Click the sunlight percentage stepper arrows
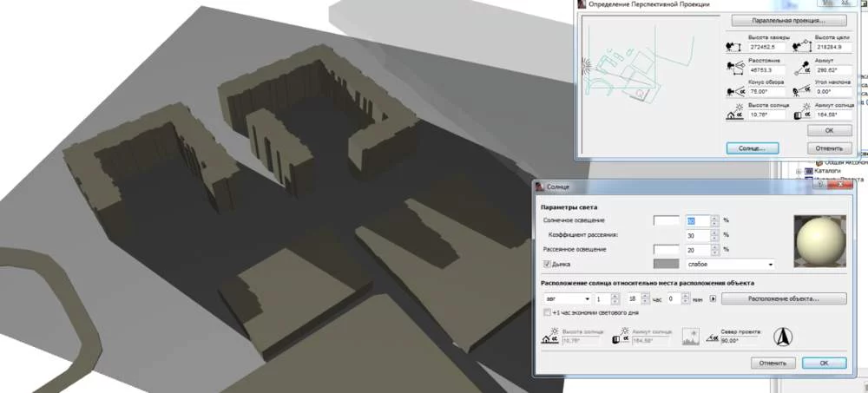 (x=714, y=221)
